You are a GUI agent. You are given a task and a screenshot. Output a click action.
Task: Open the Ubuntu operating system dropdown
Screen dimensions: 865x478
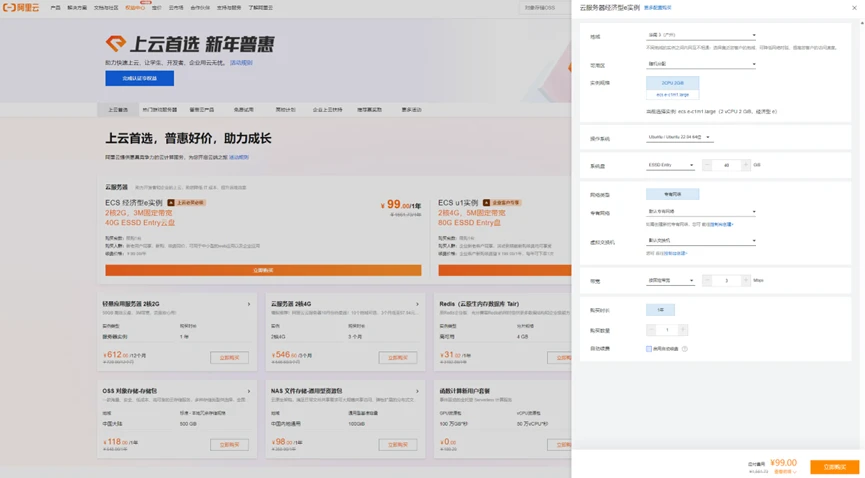click(680, 137)
